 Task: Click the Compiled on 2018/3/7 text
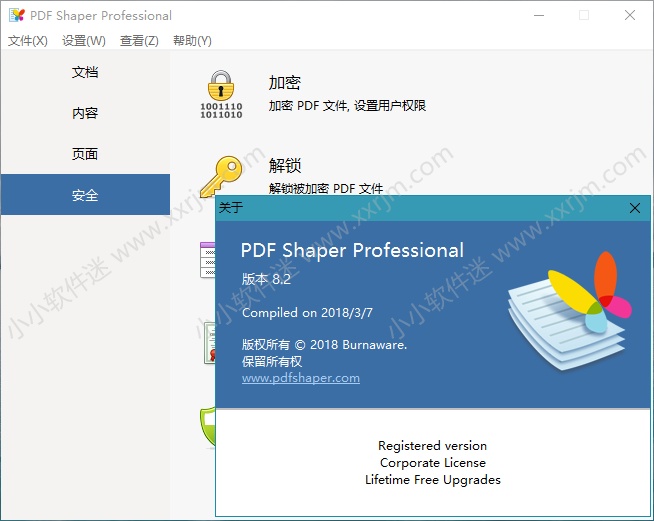(x=307, y=312)
